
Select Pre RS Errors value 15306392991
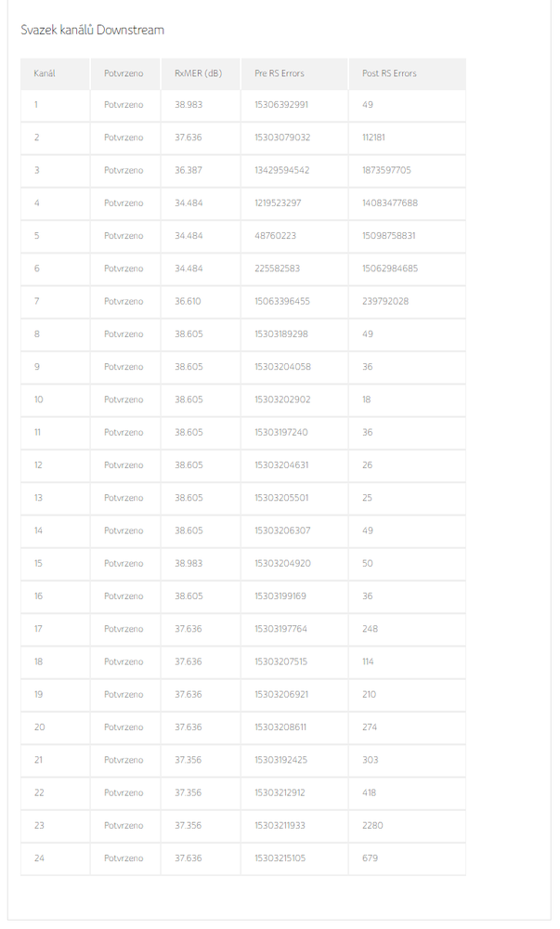click(281, 105)
